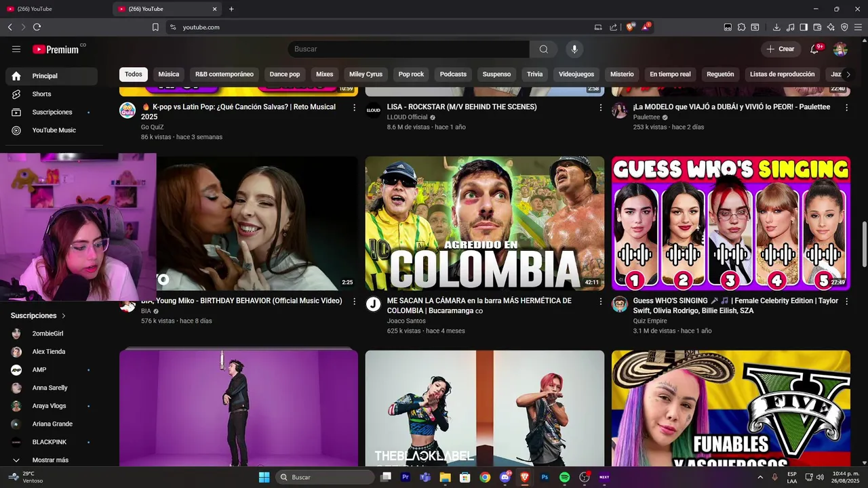Select the Todos chip
The width and height of the screenshot is (868, 488).
point(134,75)
